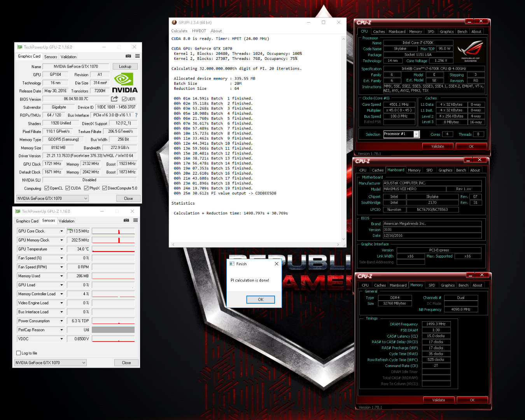Enable the Log to file checkbox
The height and width of the screenshot is (420, 525).
click(x=18, y=353)
